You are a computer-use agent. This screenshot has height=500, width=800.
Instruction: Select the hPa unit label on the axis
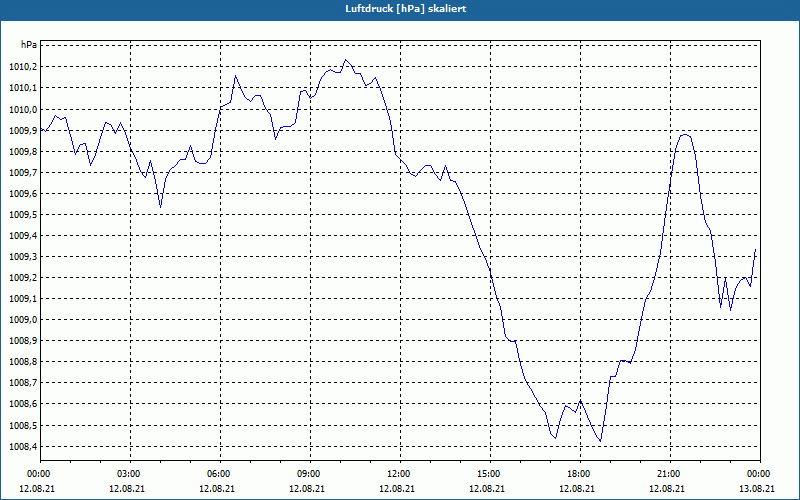coord(29,45)
